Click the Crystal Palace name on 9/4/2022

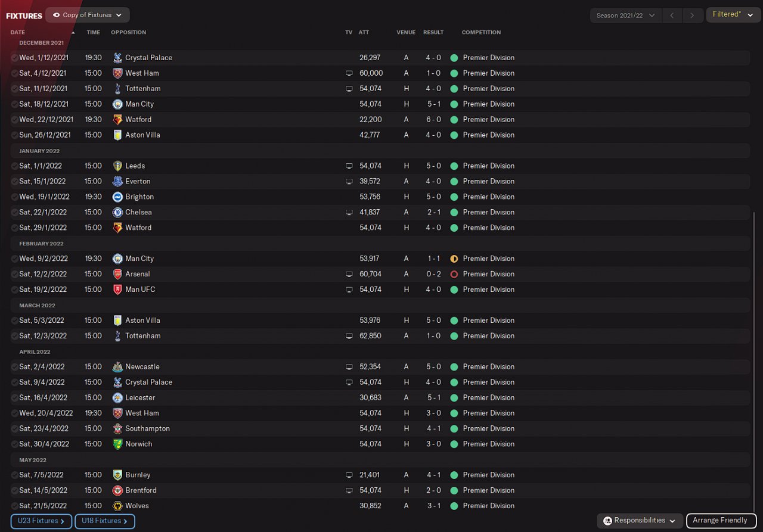[149, 382]
